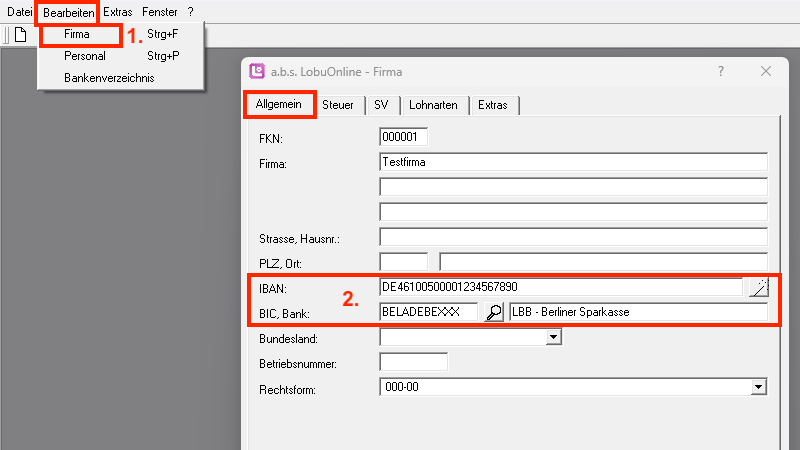Click the dialog help question mark
The image size is (800, 450).
point(721,72)
